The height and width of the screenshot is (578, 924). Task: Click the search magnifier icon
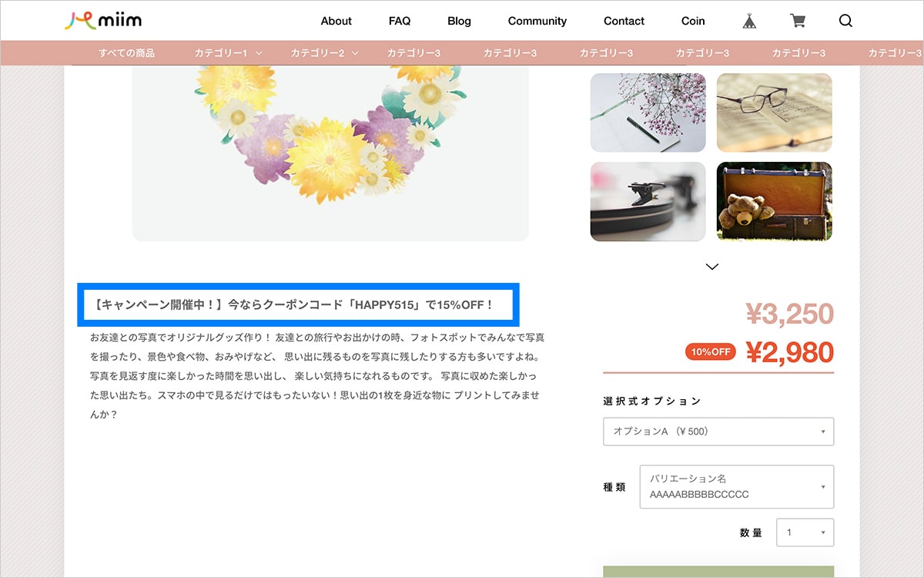[845, 21]
